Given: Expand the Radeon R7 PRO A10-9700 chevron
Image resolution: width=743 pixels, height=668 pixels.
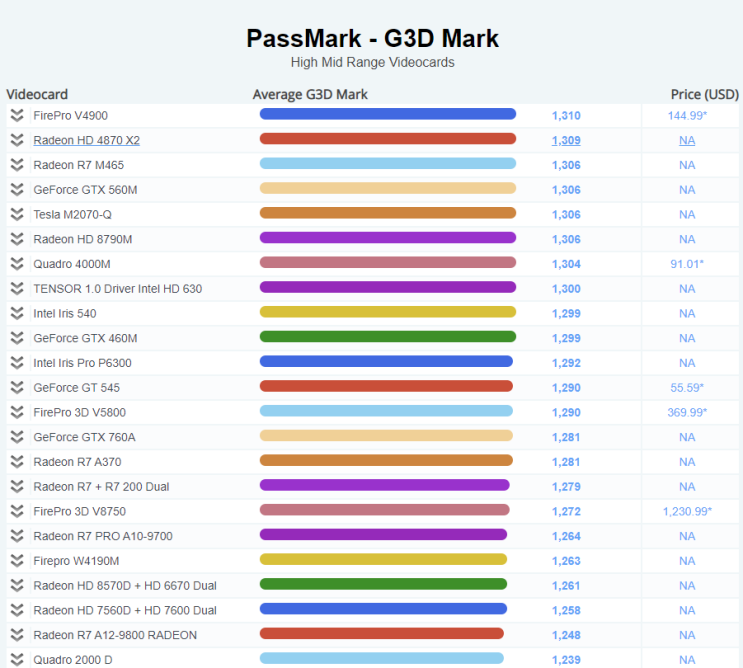Looking at the screenshot, I should (x=17, y=536).
